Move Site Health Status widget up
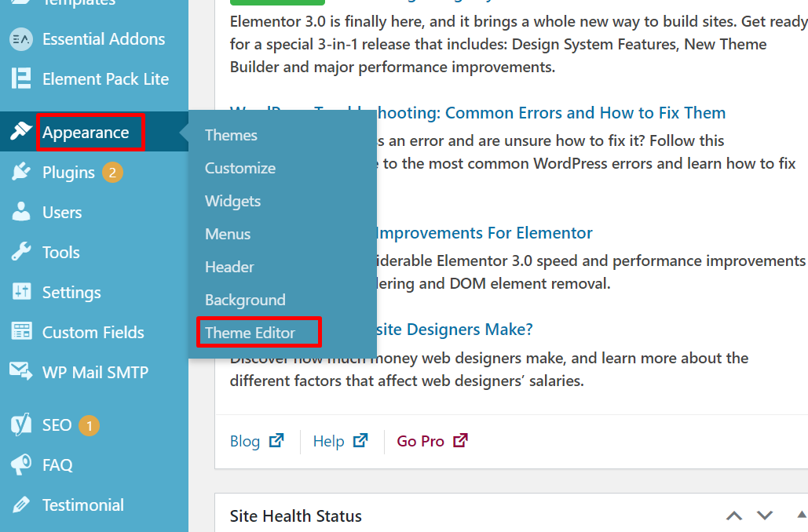 pyautogui.click(x=734, y=516)
